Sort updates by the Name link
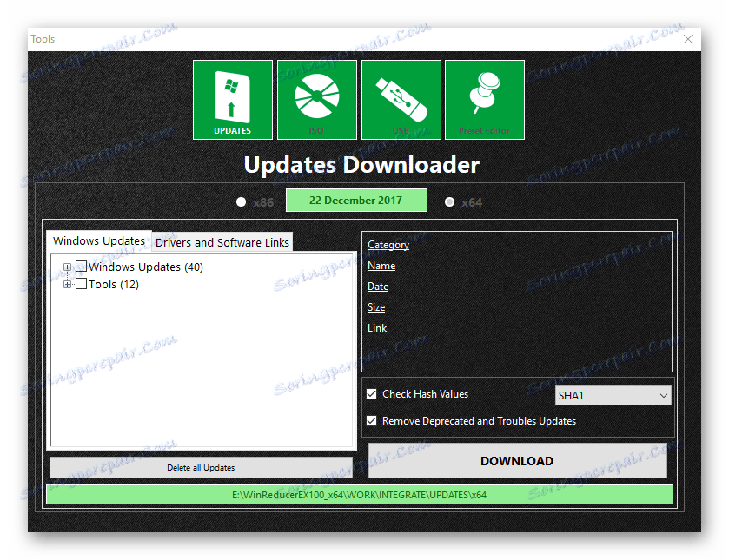This screenshot has width=729, height=560. (x=381, y=265)
